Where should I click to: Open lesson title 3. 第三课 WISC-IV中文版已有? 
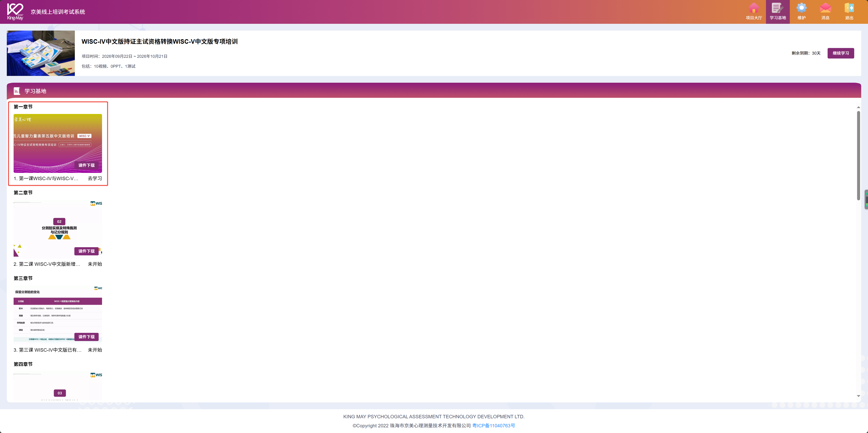(48, 350)
